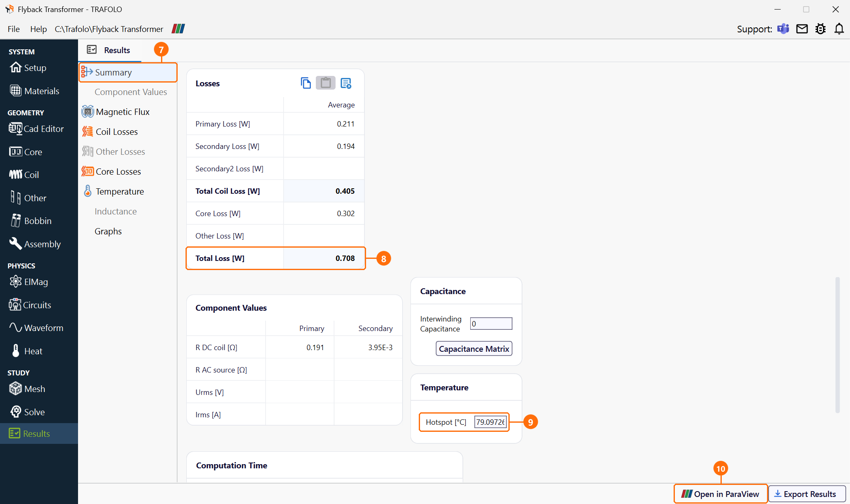Select Inductance in results list
The width and height of the screenshot is (850, 504).
(115, 212)
